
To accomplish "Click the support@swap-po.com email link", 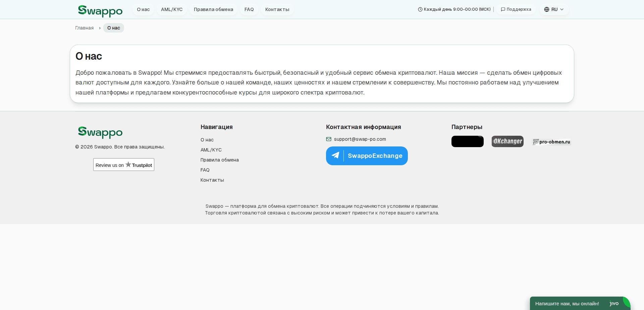I will pos(360,139).
